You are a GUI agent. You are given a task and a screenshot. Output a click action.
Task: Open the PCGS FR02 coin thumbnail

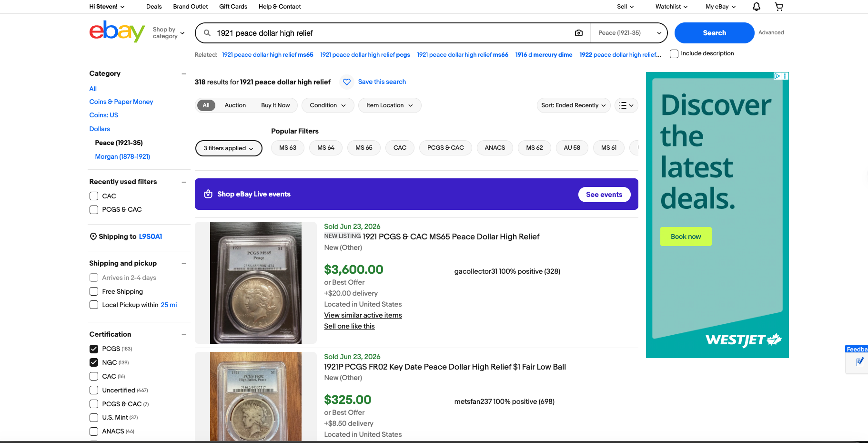click(256, 397)
